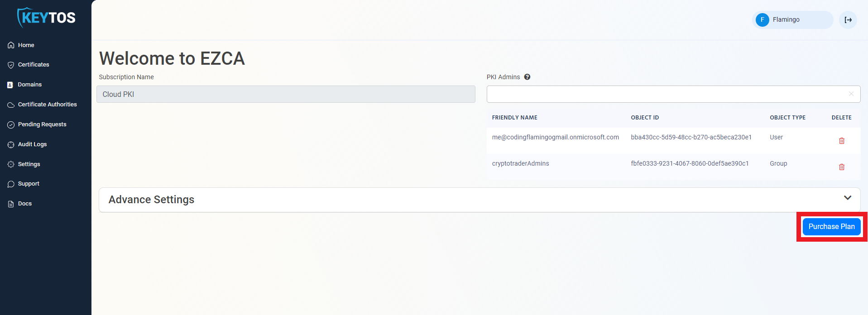This screenshot has width=868, height=315.
Task: Select the cryptotraderAdmins name cell
Action: [520, 163]
